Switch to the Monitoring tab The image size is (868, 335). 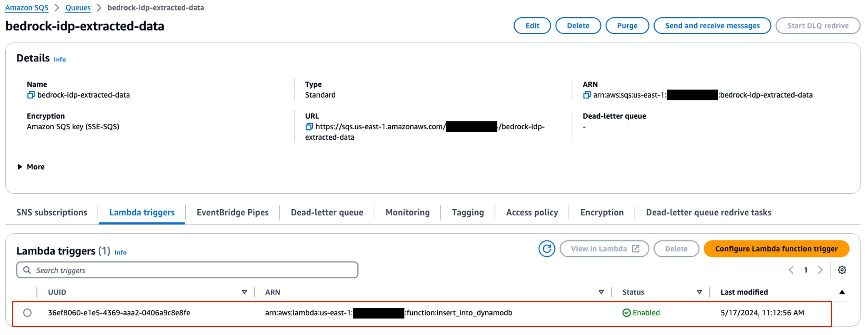tap(408, 212)
